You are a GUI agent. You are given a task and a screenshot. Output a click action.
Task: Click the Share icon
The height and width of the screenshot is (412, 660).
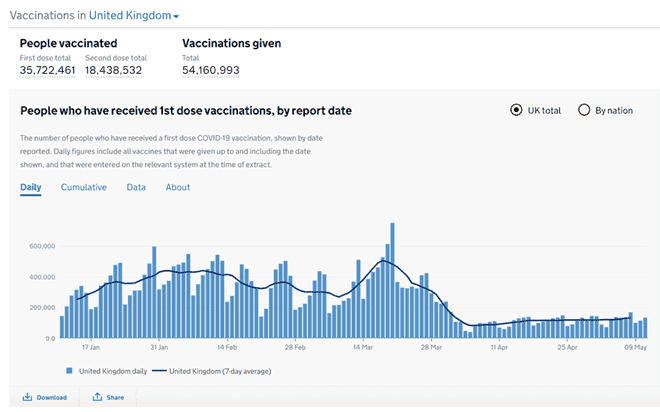click(97, 397)
